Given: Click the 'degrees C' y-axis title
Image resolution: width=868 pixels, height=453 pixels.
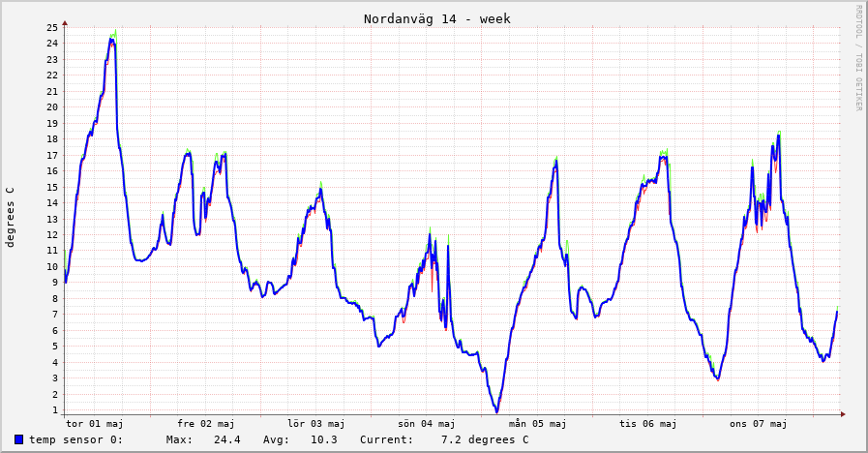Looking at the screenshot, I should 10,217.
